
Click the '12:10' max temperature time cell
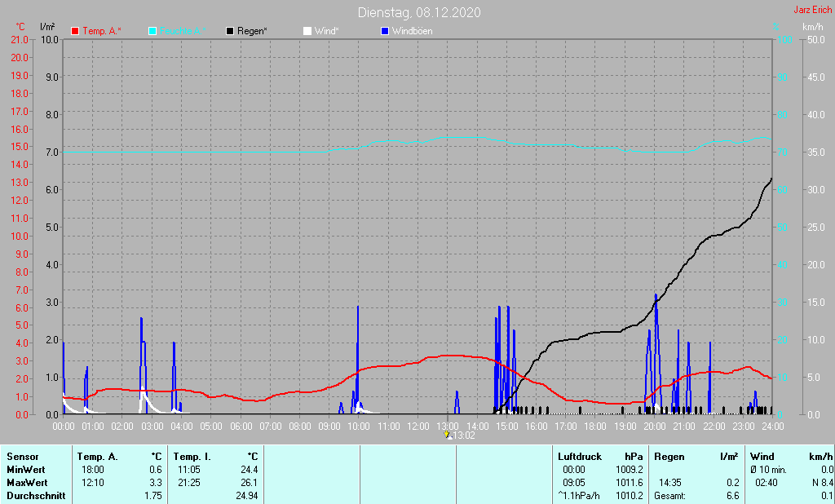[93, 483]
